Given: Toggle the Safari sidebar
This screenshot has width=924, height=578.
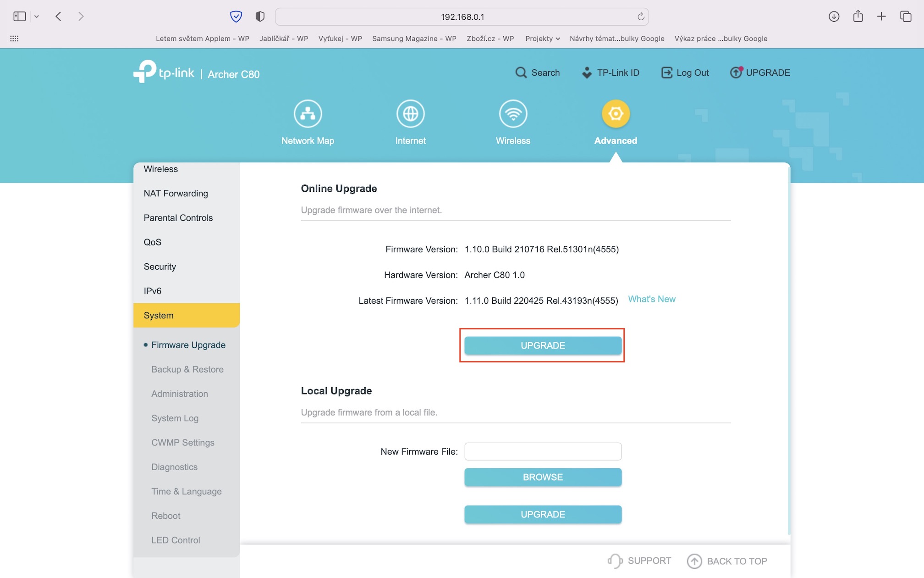Looking at the screenshot, I should tap(19, 17).
